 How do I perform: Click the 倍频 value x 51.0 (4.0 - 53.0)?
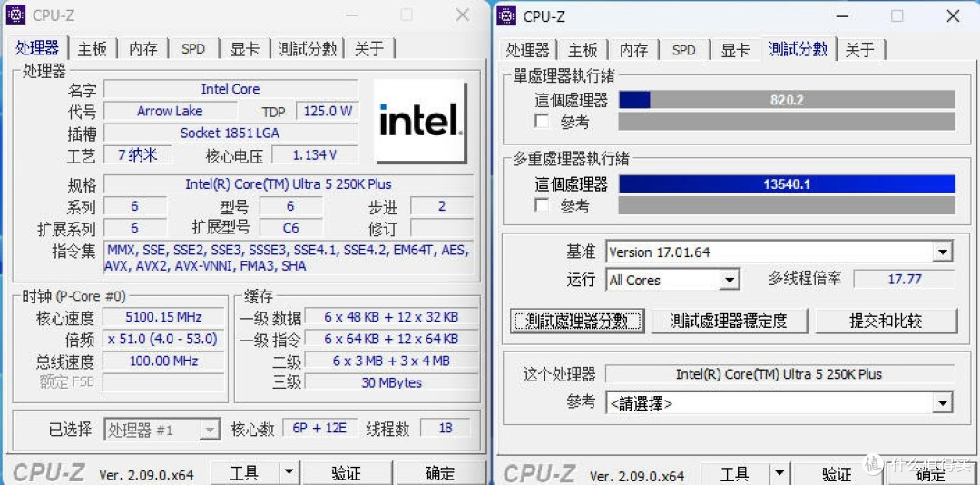click(x=163, y=339)
